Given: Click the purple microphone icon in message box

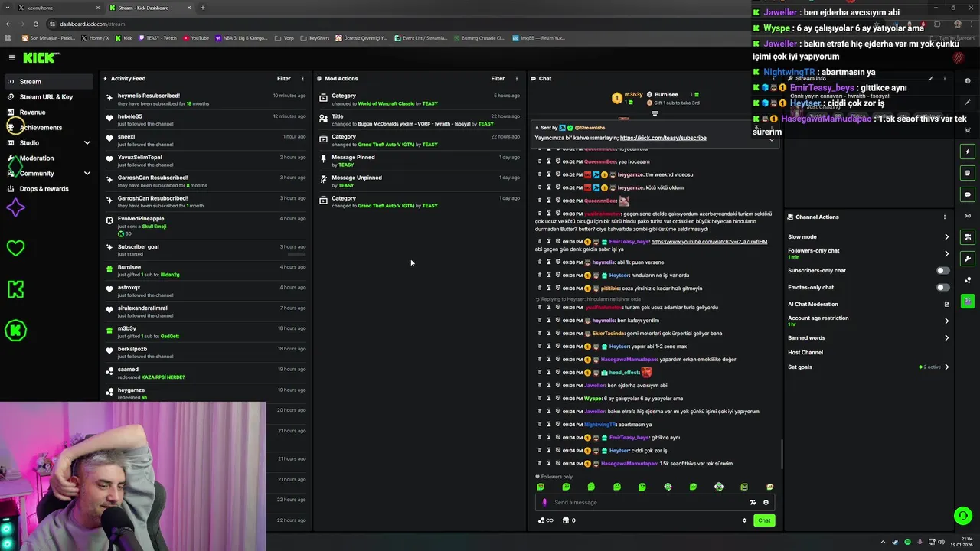Looking at the screenshot, I should click(544, 502).
